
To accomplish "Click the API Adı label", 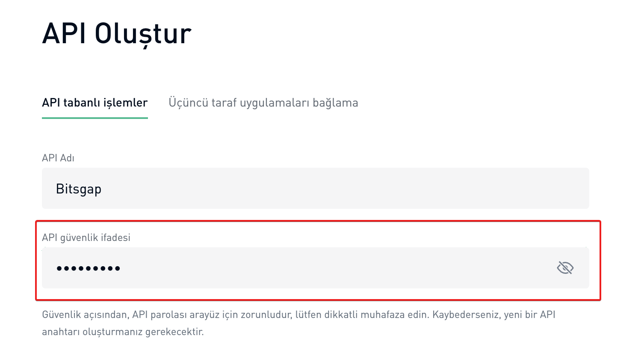I will pos(58,158).
